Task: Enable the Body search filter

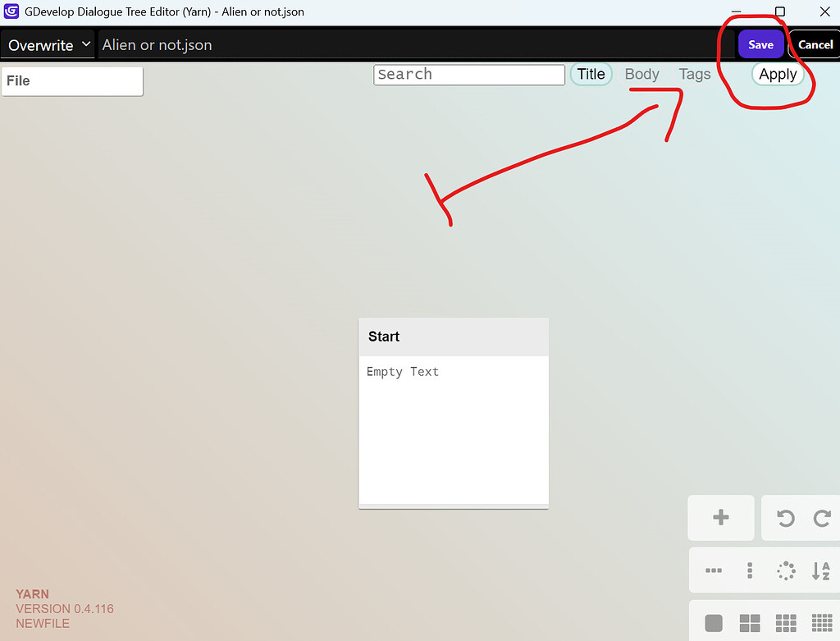Action: 641,74
